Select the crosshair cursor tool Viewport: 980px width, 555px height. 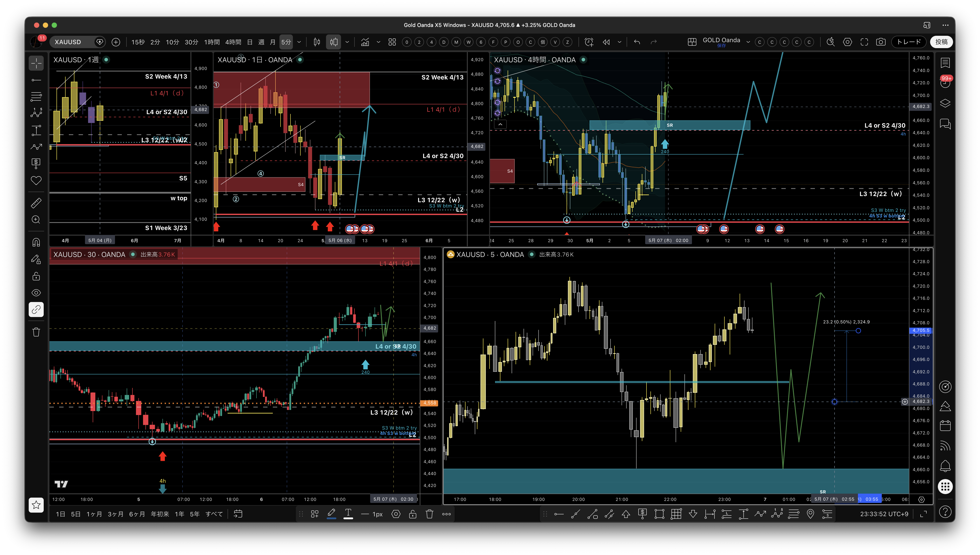click(36, 63)
